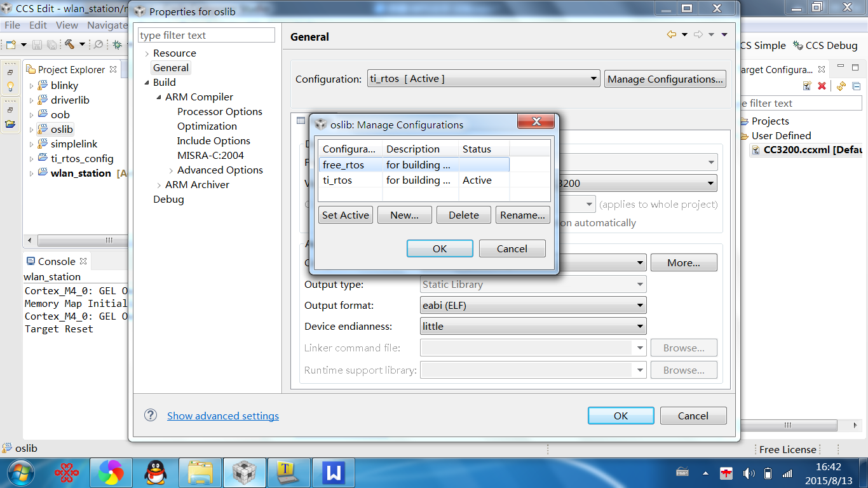Expand the Resource node in properties tree
This screenshot has height=488, width=868.
pos(147,53)
